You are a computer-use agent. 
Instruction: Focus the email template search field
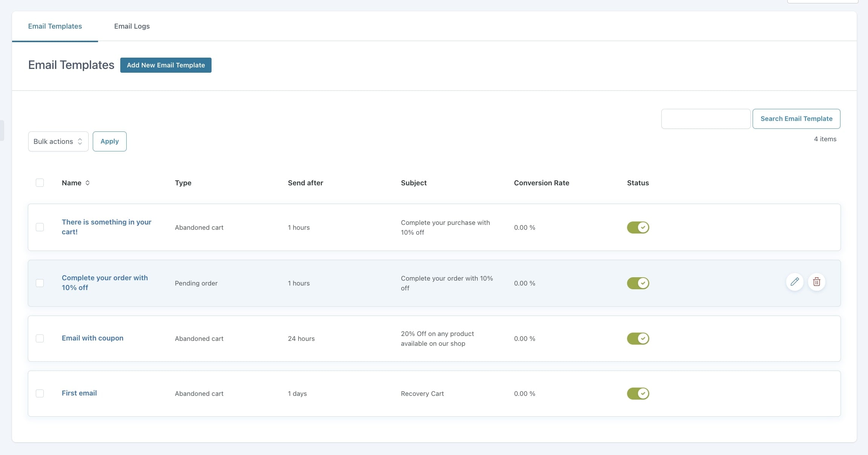[x=705, y=119]
